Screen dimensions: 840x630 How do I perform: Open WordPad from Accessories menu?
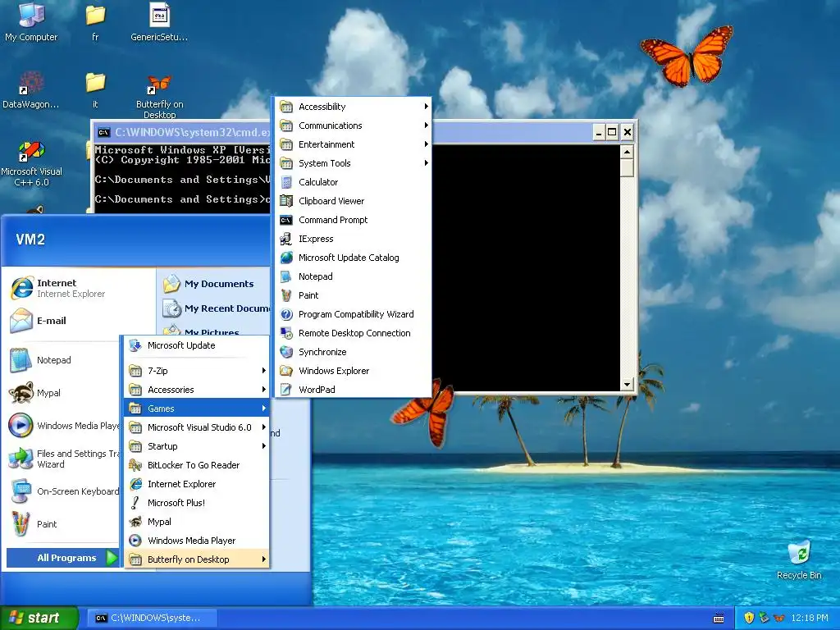click(353, 390)
